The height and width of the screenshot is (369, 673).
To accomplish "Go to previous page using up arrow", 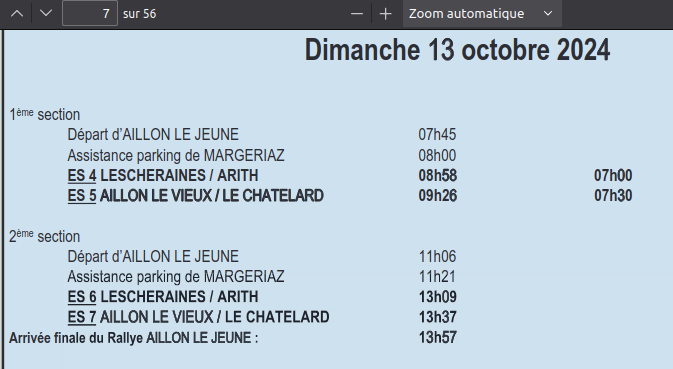I will coord(17,13).
